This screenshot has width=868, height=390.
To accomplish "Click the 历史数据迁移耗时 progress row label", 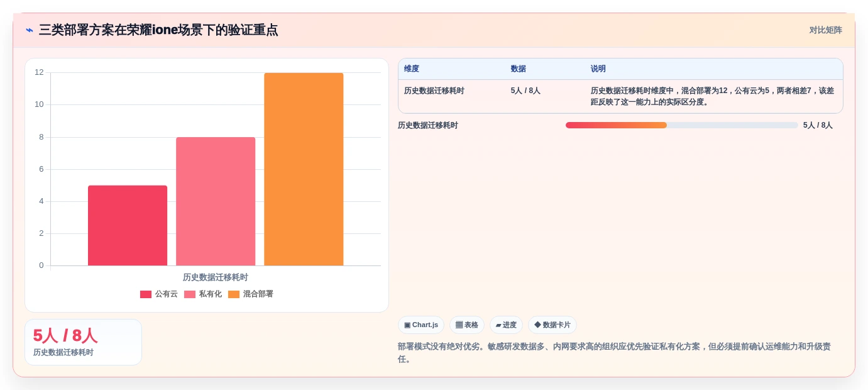I will pyautogui.click(x=428, y=125).
